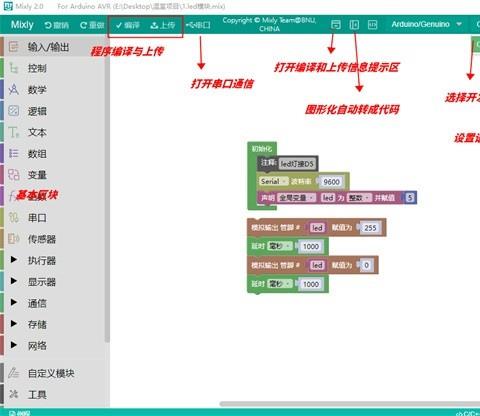
Task: Expand the 通信 communication category
Action: (13, 302)
